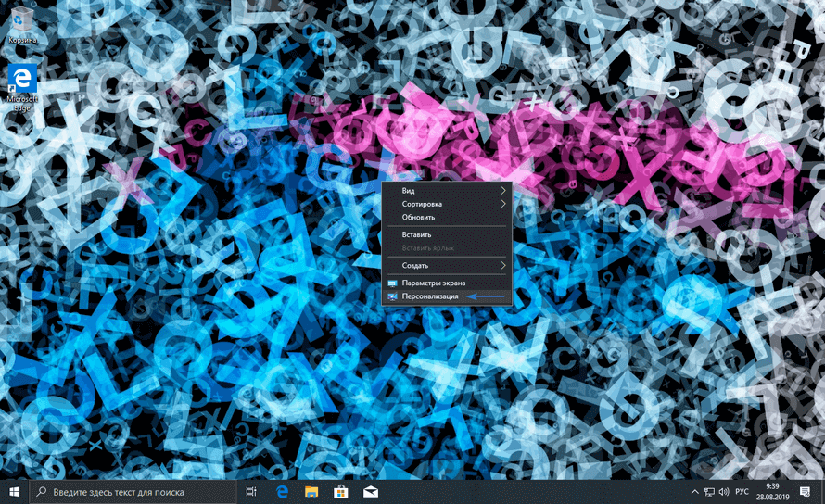This screenshot has height=504, width=825.
Task: Open the Mail app from the taskbar
Action: click(x=371, y=492)
